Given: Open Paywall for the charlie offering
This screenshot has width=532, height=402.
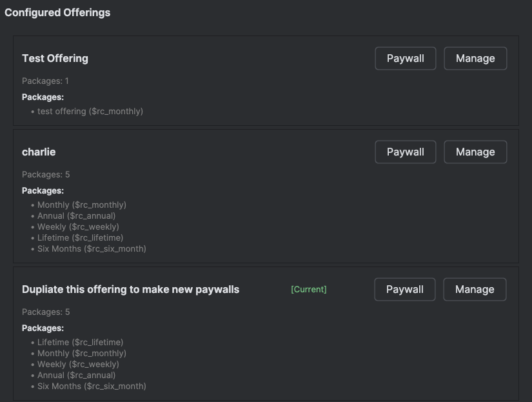Looking at the screenshot, I should pyautogui.click(x=405, y=152).
